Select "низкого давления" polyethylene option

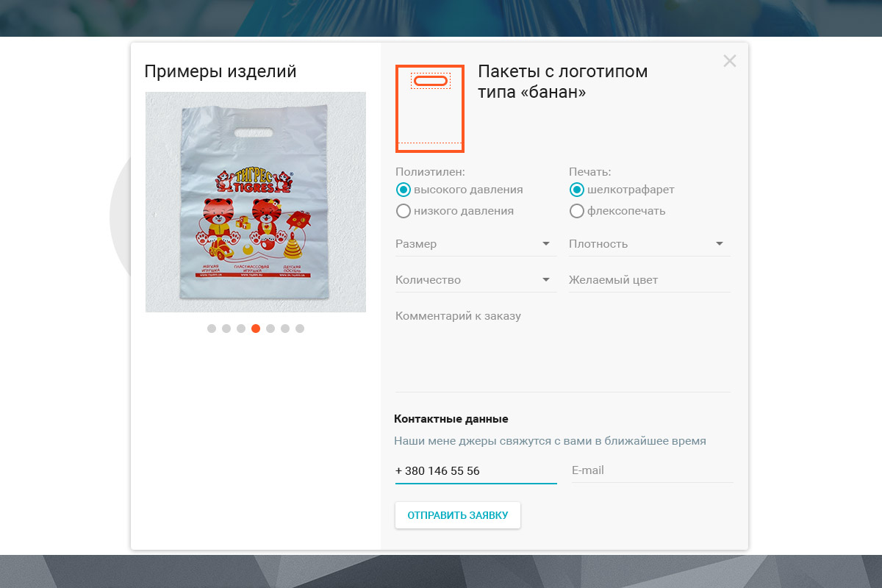(404, 211)
